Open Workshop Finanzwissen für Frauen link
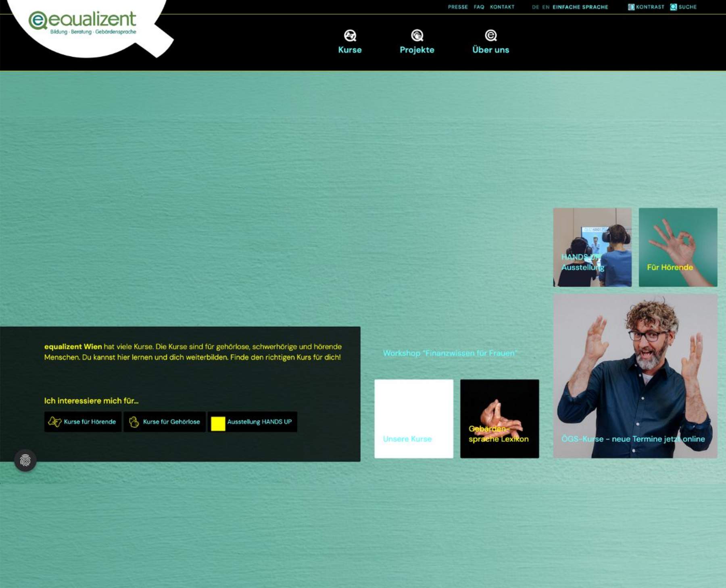 [450, 353]
